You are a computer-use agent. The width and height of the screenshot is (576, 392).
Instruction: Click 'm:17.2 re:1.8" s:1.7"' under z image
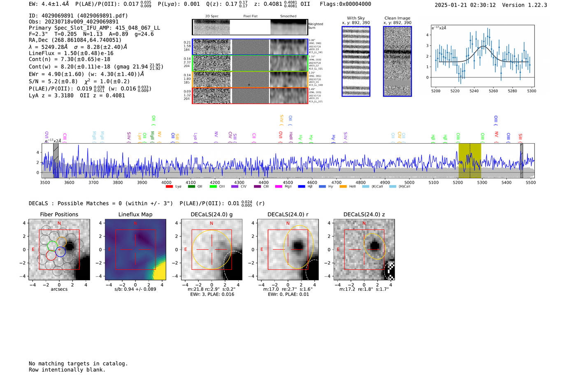coord(364,289)
